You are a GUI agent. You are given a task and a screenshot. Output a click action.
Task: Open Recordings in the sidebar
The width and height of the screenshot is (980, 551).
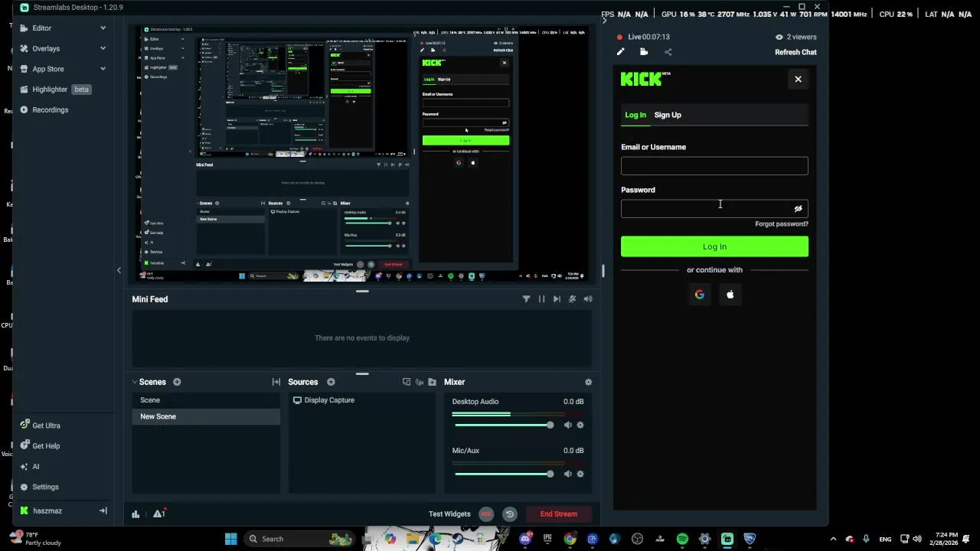(x=51, y=110)
